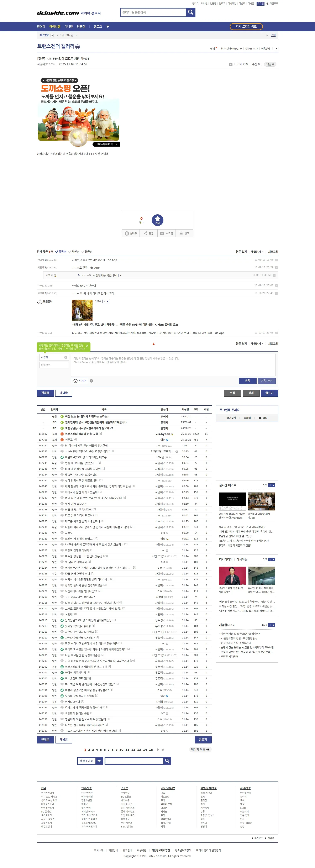This screenshot has height=868, width=315.
Task: Next page arrow in 실시간 베스트
Action: (274, 485)
